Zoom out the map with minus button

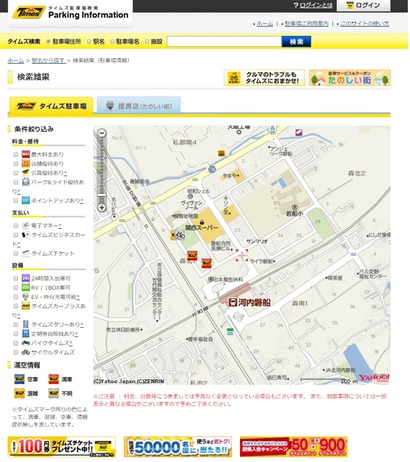(102, 133)
